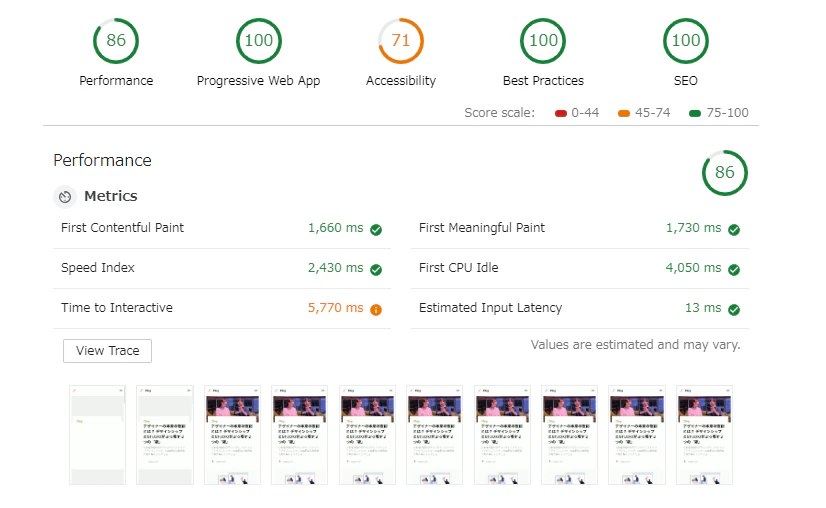The width and height of the screenshot is (826, 508).
Task: Click the large 86 gauge in Performance section
Action: tap(725, 173)
